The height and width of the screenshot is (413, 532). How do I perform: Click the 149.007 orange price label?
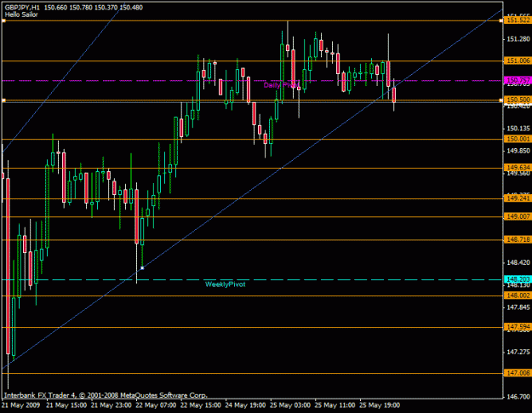[518, 216]
